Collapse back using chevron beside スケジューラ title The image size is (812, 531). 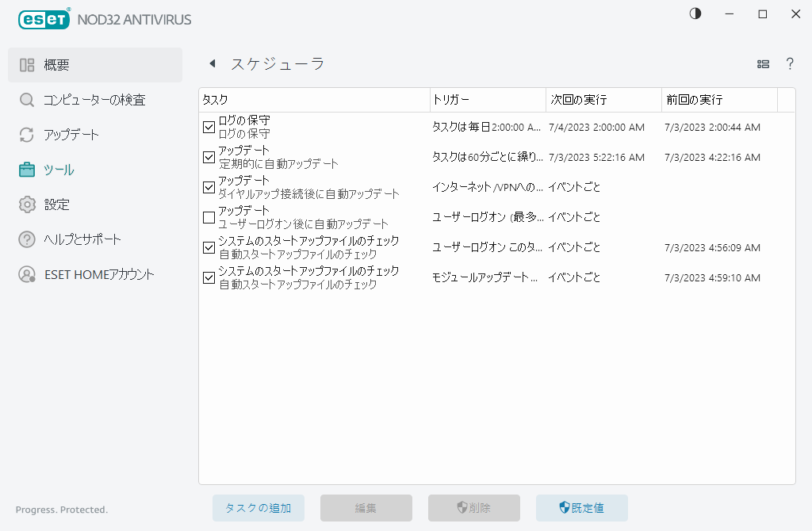click(x=213, y=63)
